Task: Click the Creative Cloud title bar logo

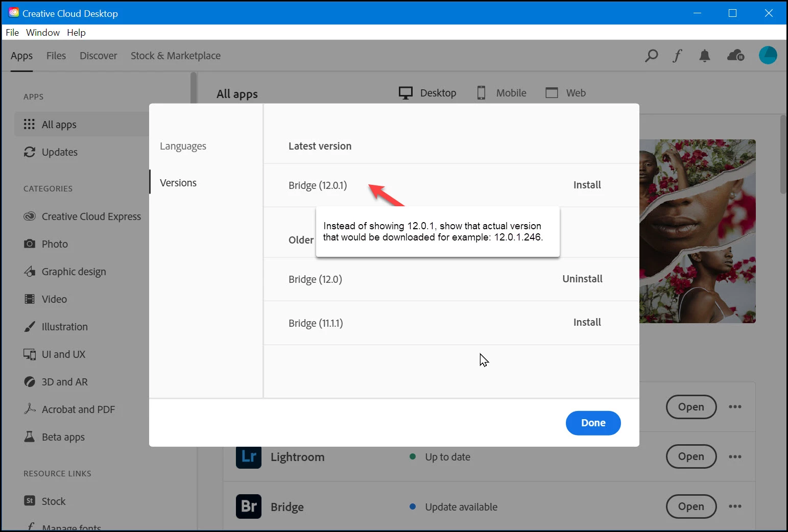Action: click(x=14, y=13)
